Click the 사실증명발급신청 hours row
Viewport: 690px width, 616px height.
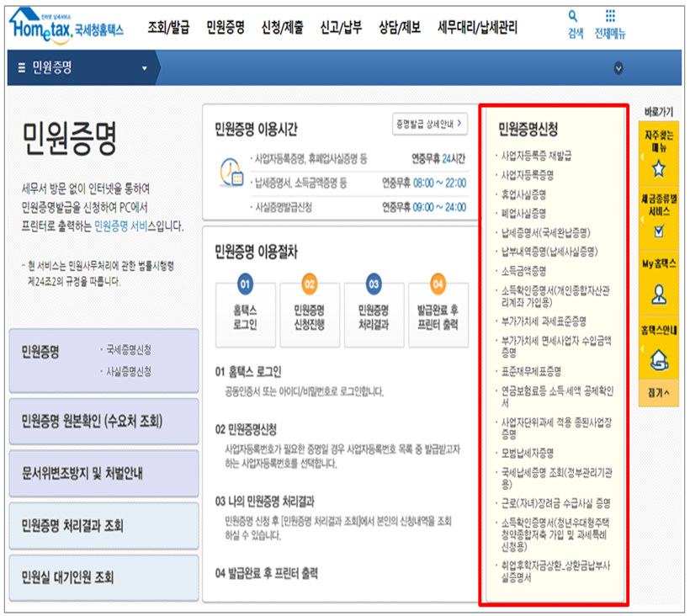click(358, 207)
